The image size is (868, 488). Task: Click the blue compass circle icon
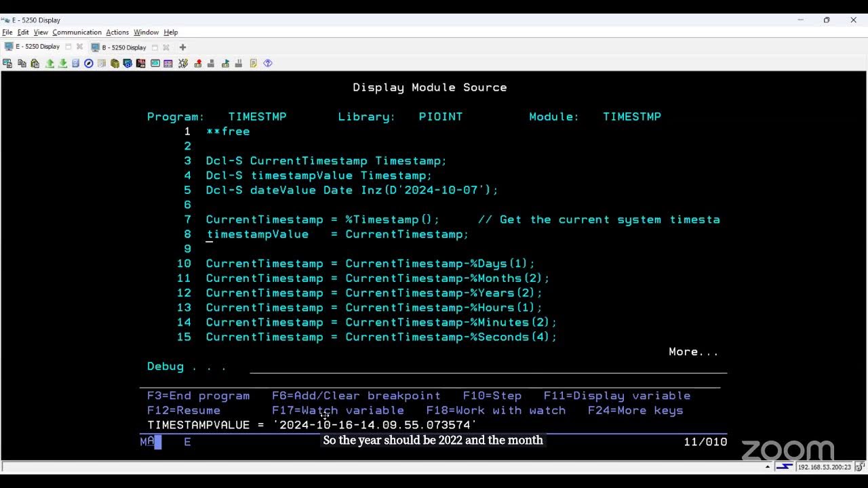[x=88, y=63]
